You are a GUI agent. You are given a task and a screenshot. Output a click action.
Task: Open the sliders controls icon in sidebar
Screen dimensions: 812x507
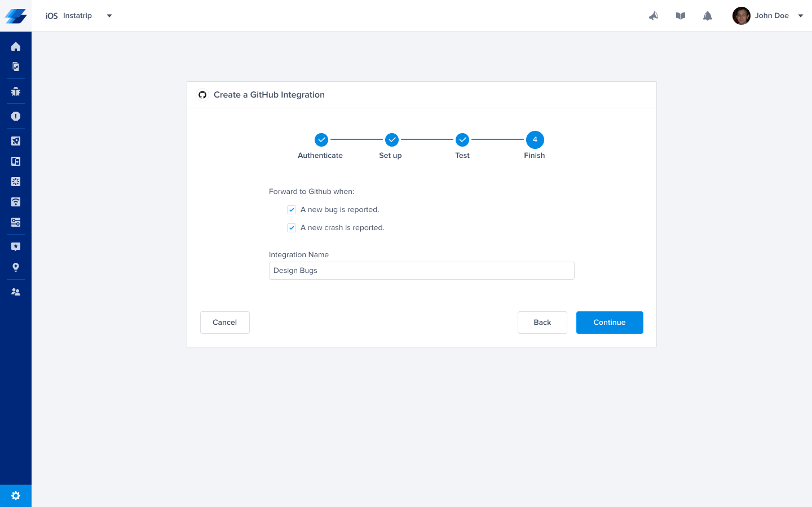point(16,222)
